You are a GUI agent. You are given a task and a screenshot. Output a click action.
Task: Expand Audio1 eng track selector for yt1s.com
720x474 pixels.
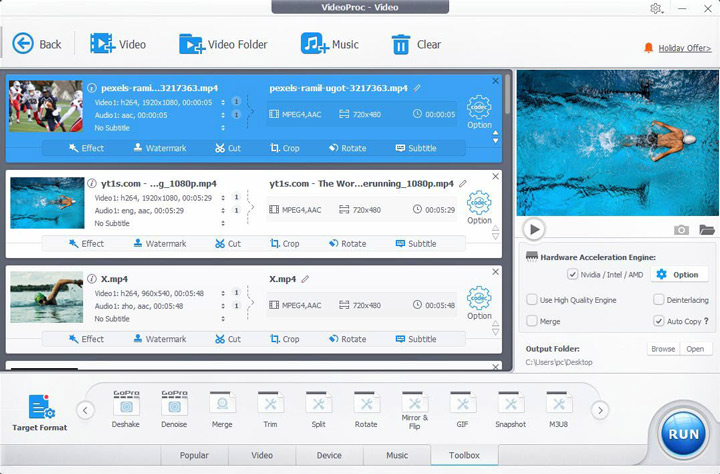click(223, 210)
